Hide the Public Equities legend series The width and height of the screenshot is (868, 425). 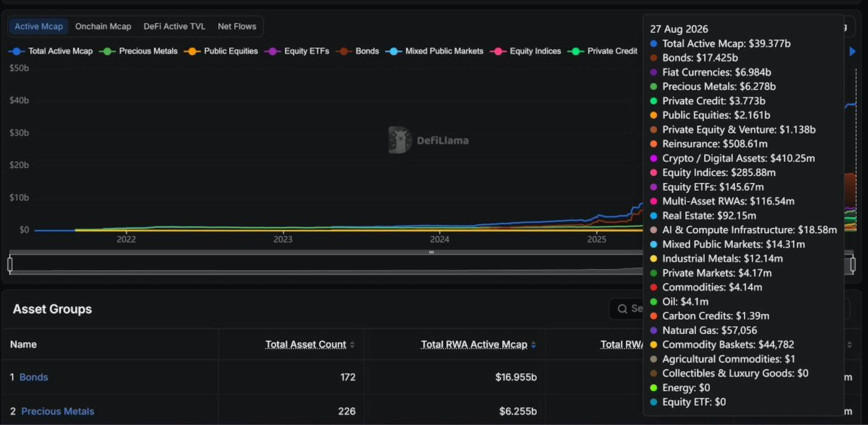221,51
